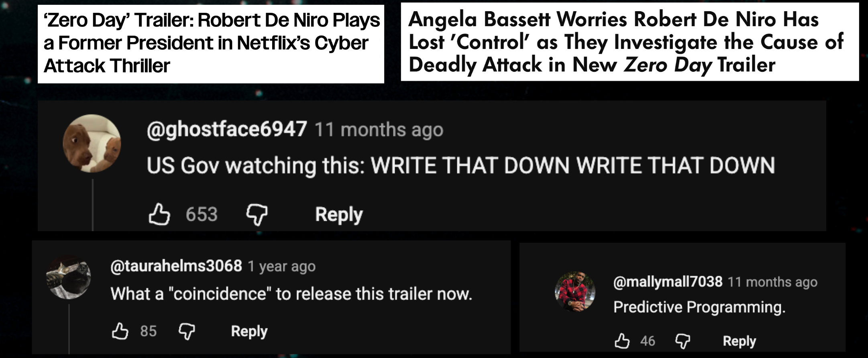Click thumbs down on @taurahelms3068 comment
The image size is (868, 358).
187,332
